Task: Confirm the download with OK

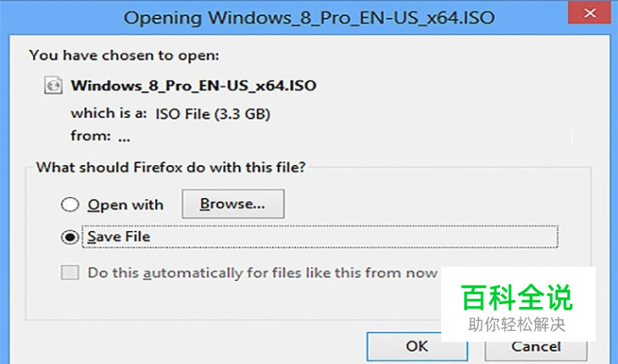Action: coord(417,346)
